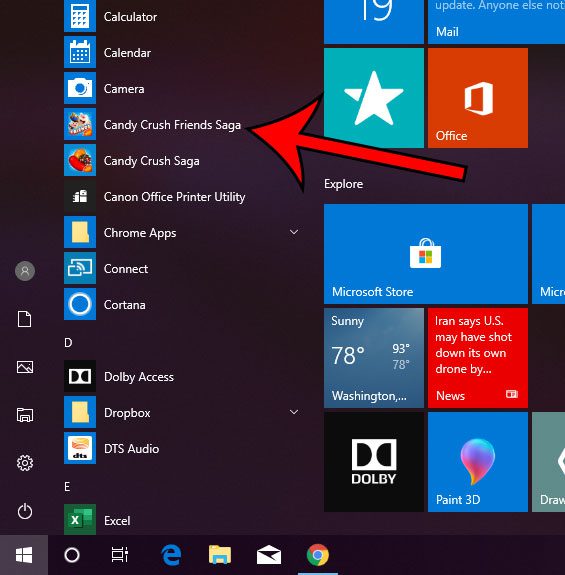
Task: Click the E letter section header
Action: tap(67, 487)
